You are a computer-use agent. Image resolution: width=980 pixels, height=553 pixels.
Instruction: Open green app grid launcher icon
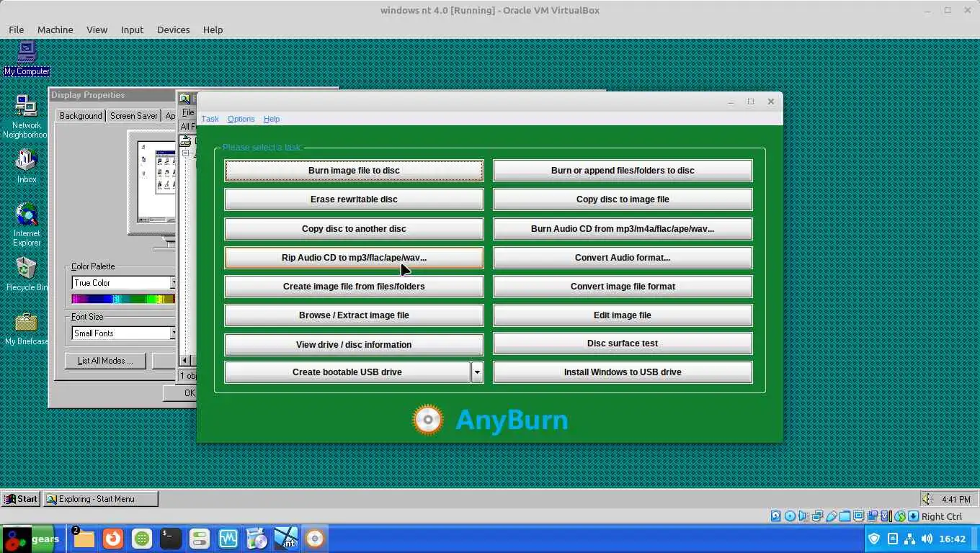(x=141, y=539)
